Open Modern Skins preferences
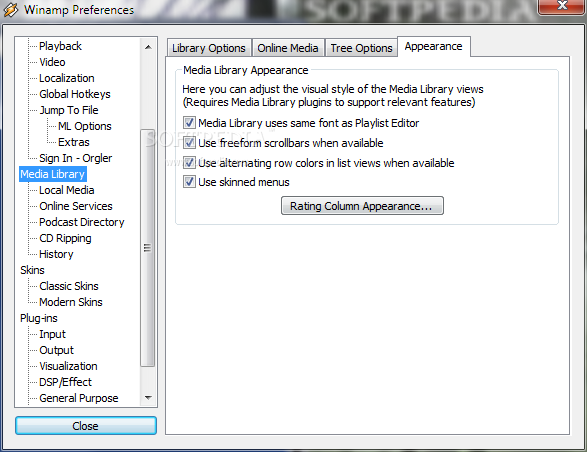Viewport: 587px width, 452px height. point(71,302)
